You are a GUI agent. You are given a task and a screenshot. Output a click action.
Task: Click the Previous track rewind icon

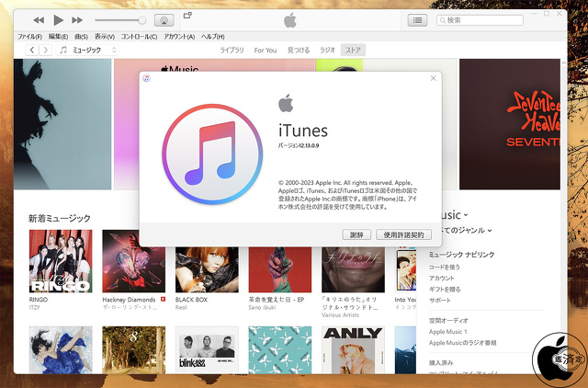tap(39, 19)
